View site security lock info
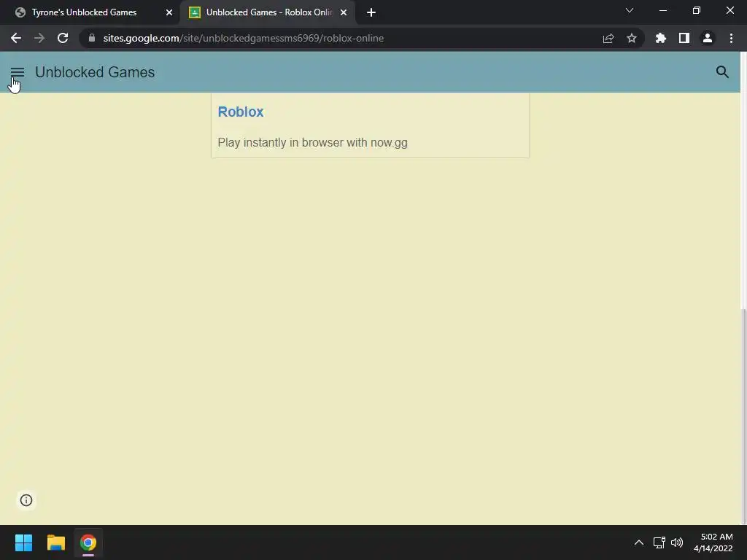 pos(92,38)
